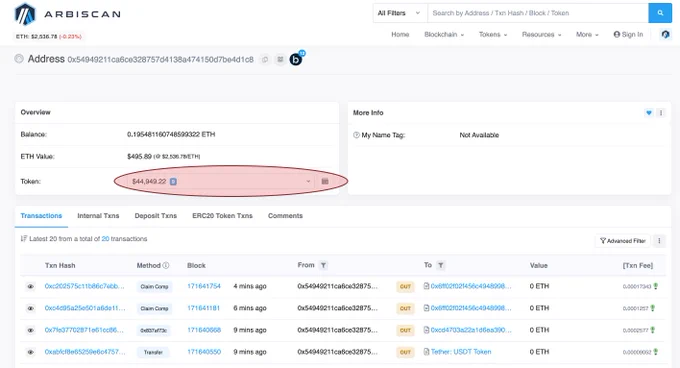Open the Tether: USDT Token link
Screen dimensions: 680x368
(461, 352)
